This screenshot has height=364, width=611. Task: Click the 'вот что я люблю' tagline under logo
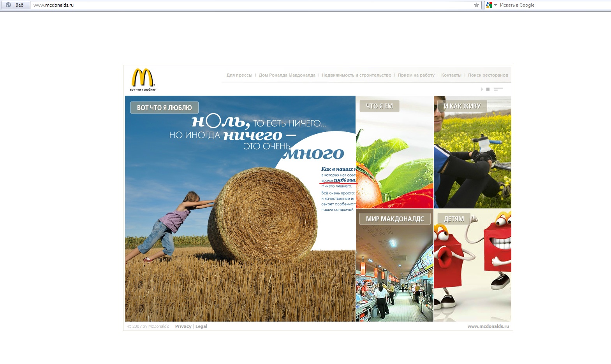coord(143,90)
